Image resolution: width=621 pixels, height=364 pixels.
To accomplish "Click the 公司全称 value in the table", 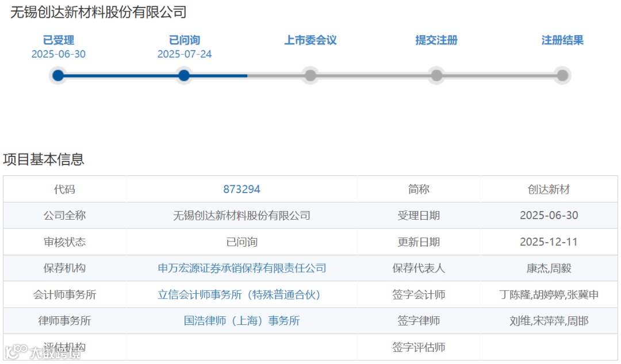I will point(241,216).
